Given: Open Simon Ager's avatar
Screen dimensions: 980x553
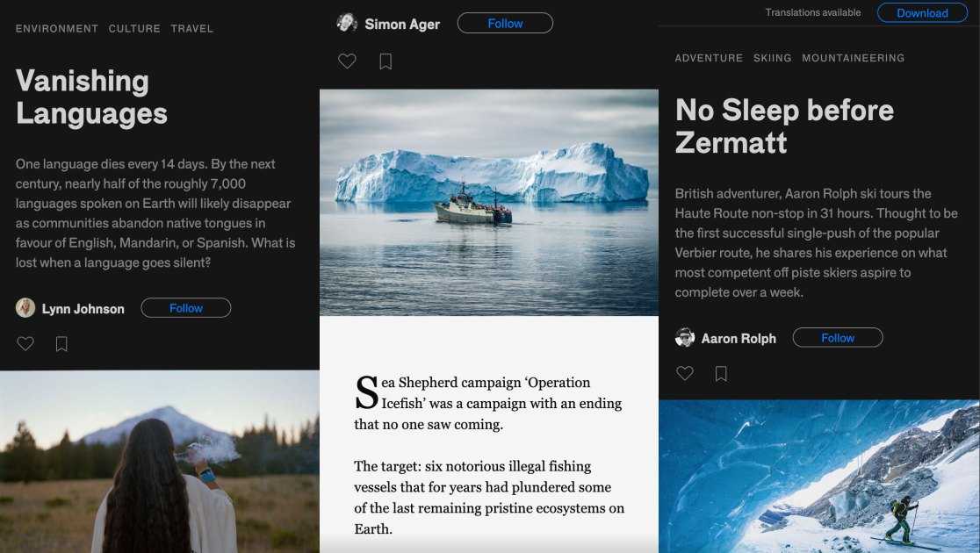Looking at the screenshot, I should (346, 23).
